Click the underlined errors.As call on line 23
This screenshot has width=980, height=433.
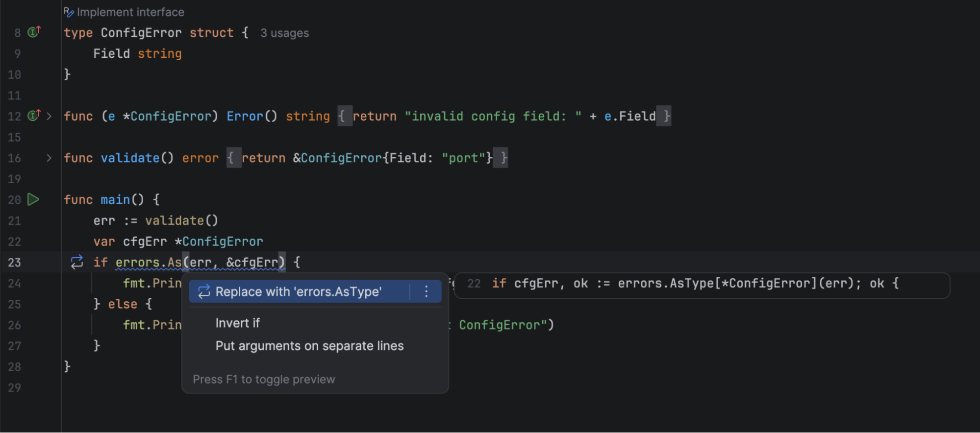click(x=148, y=263)
